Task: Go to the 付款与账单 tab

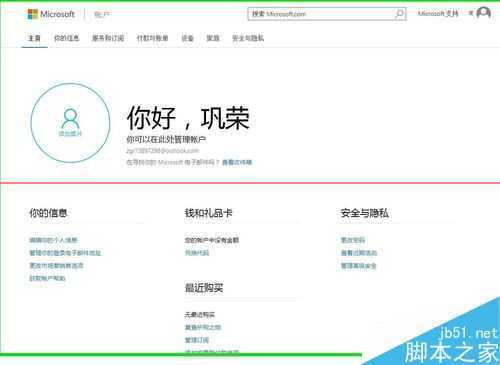Action: (152, 38)
